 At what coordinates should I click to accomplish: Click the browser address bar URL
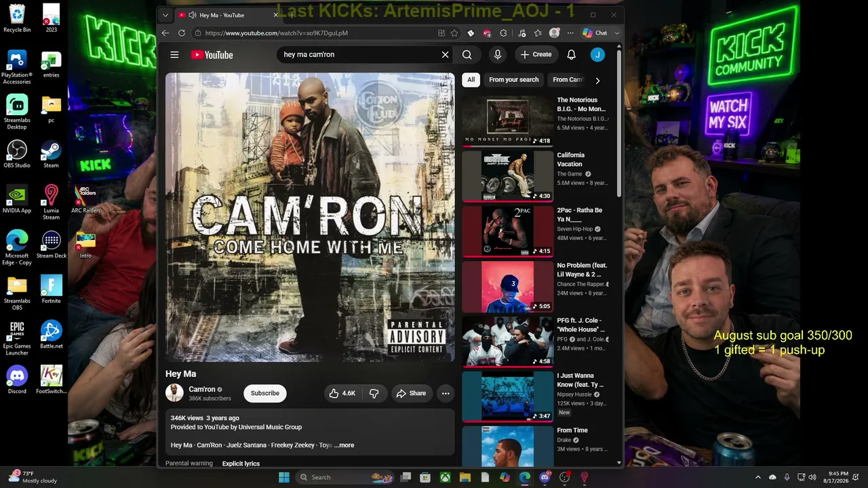pos(276,33)
